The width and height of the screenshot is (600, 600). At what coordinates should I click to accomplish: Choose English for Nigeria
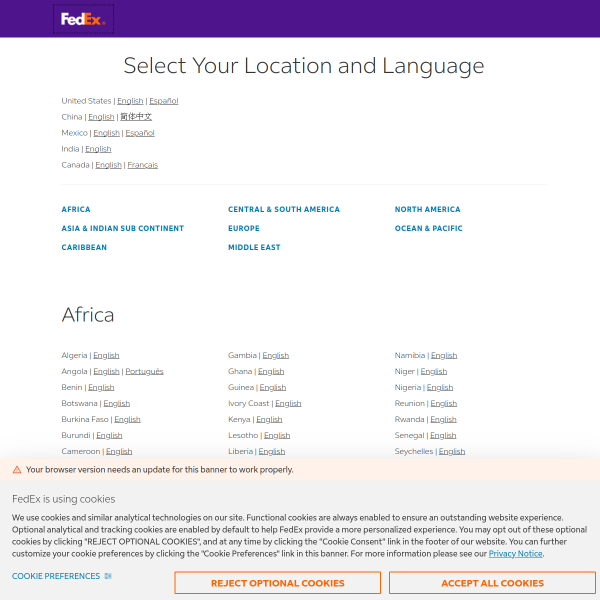[440, 388]
